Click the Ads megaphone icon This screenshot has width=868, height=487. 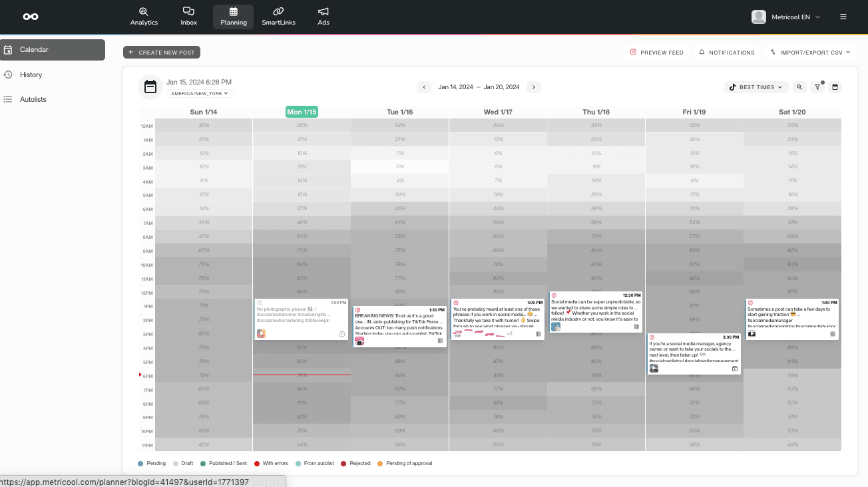[x=323, y=16]
